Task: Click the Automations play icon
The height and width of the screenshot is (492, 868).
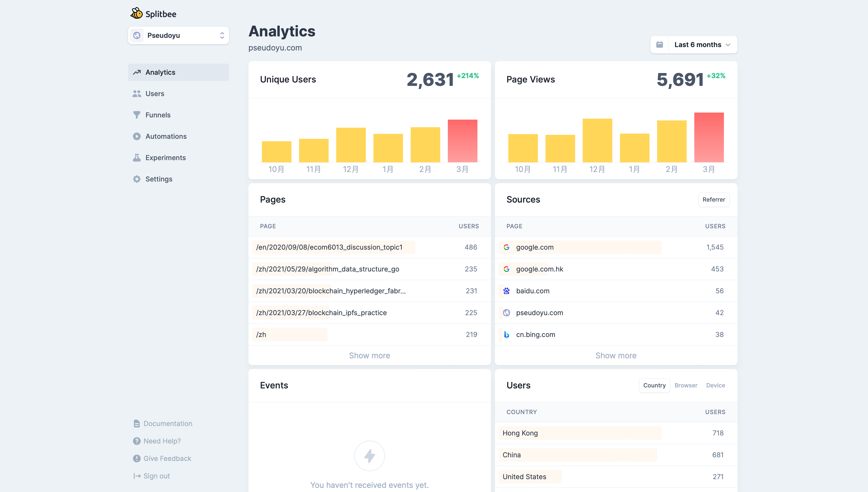Action: click(137, 136)
